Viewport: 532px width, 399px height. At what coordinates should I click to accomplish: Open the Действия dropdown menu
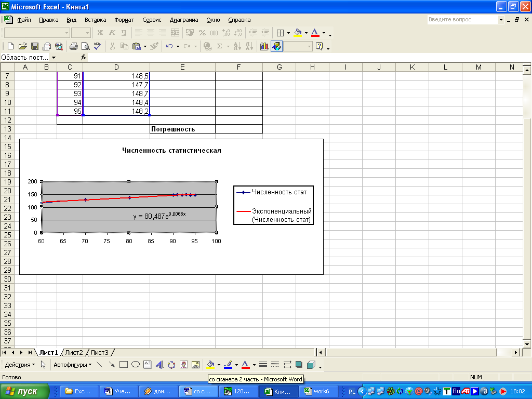(x=20, y=365)
